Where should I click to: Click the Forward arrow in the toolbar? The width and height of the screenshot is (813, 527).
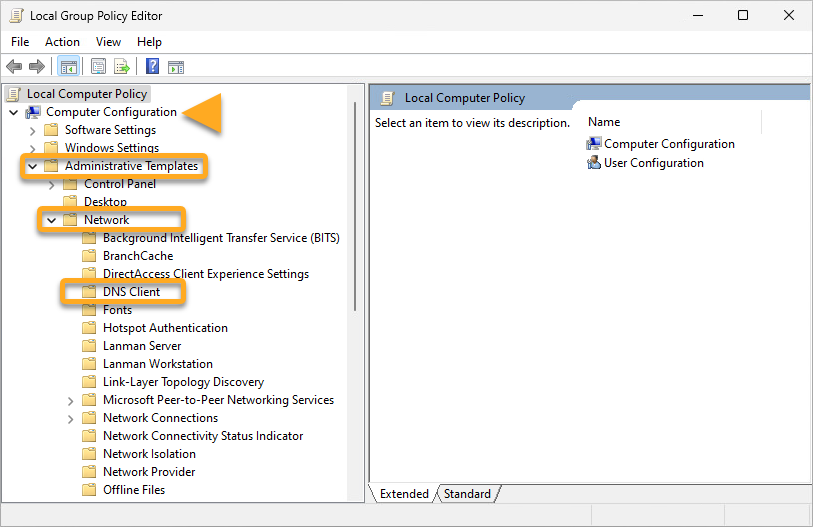[37, 67]
